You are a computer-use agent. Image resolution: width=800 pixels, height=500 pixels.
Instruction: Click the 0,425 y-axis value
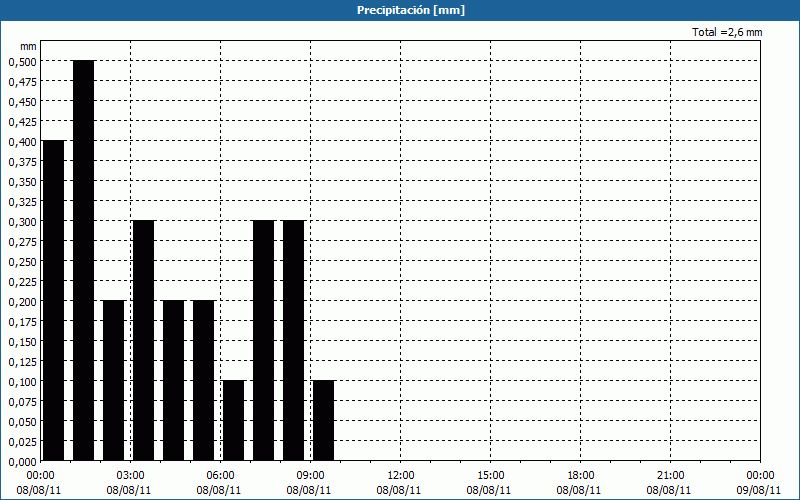(x=23, y=122)
